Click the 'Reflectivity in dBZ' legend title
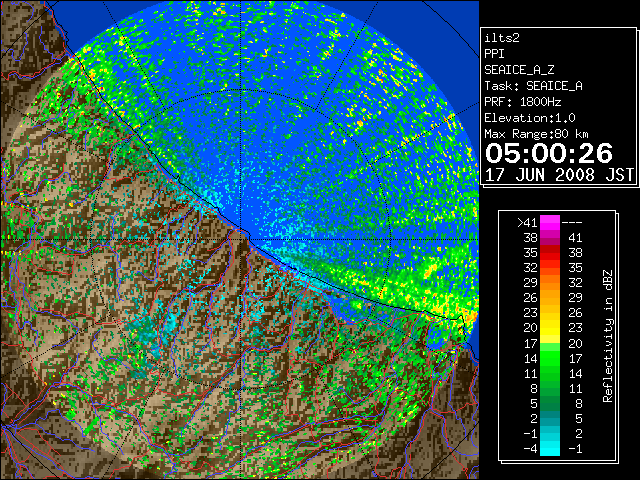The image size is (640, 480). coord(608,336)
